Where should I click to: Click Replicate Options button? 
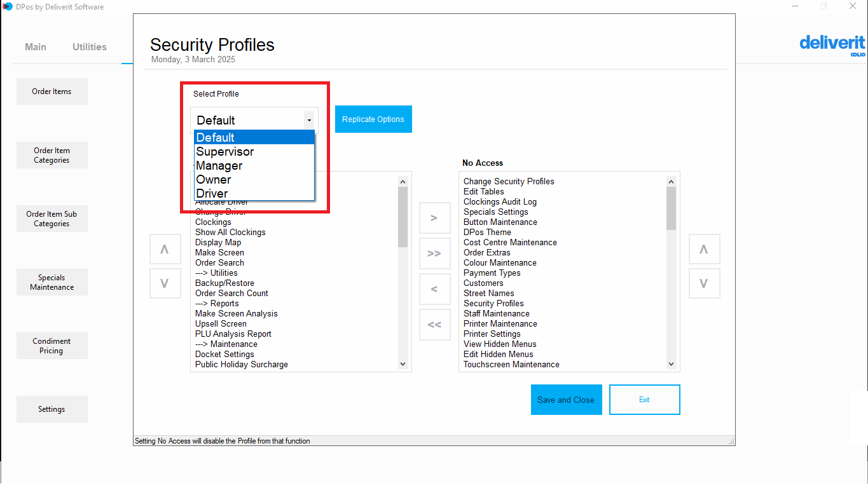pos(373,119)
